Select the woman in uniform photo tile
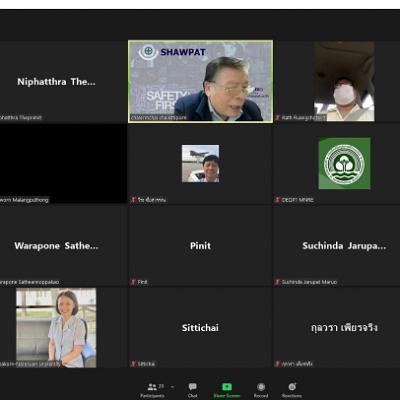This screenshot has height=400, width=400. tap(56, 328)
